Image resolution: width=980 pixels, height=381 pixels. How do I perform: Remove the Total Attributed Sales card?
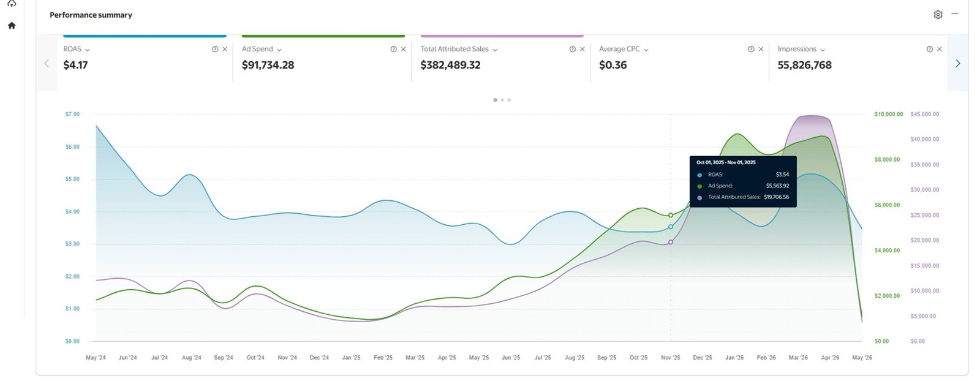click(582, 49)
